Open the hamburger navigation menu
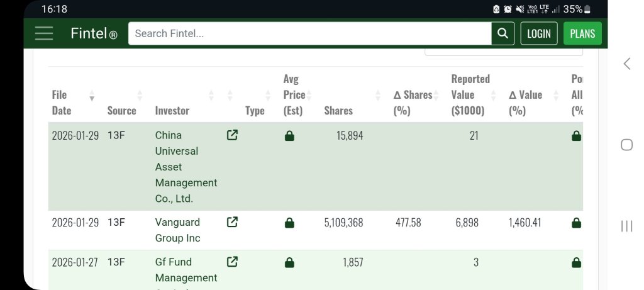The image size is (644, 290). pyautogui.click(x=44, y=33)
